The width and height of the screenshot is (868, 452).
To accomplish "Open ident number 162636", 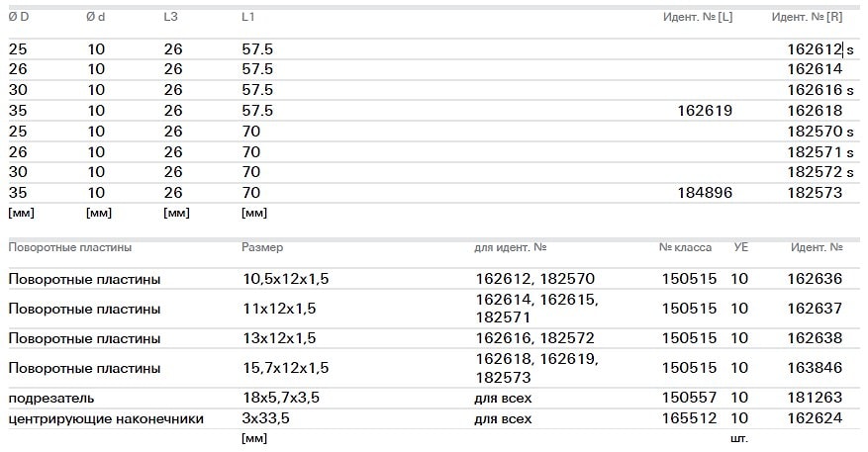I will tap(815, 280).
